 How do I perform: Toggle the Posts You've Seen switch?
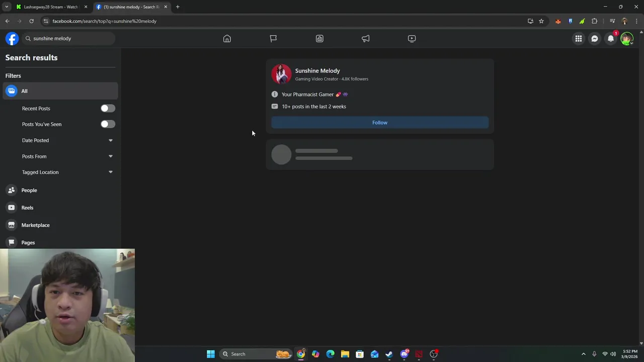[108, 124]
